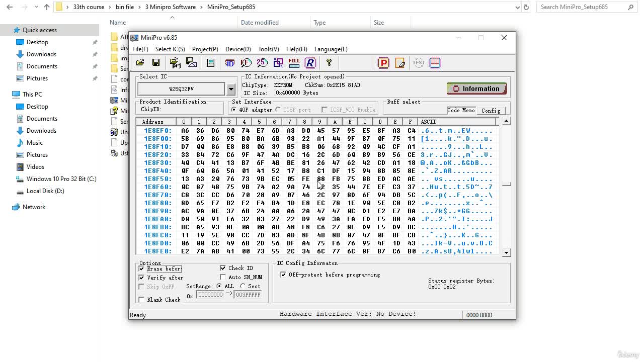This screenshot has height=362, width=644.
Task: Click the hex view scrollbar thumb
Action: pyautogui.click(x=507, y=184)
